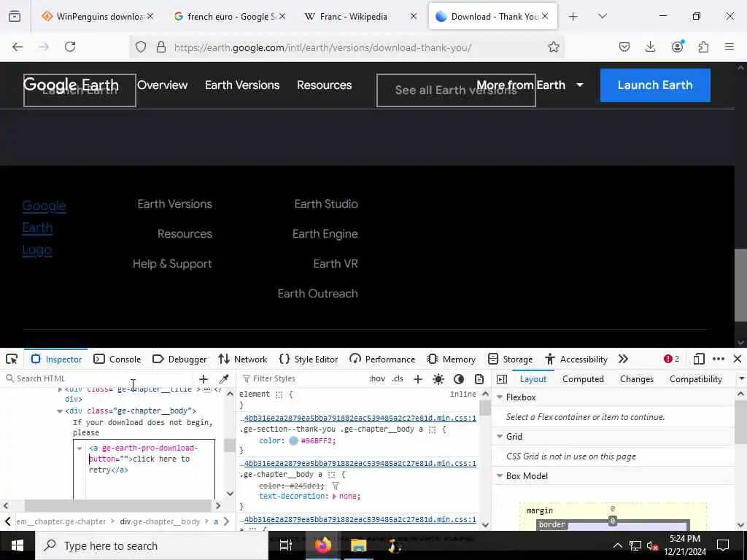Move breadcrumbs left with arrow
Screen dimensions: 747x560
7,521
